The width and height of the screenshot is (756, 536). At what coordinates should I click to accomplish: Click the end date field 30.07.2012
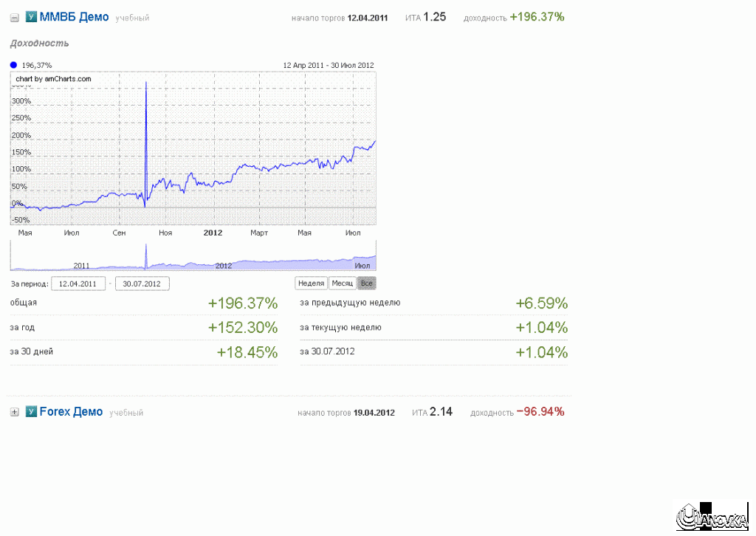(x=142, y=284)
